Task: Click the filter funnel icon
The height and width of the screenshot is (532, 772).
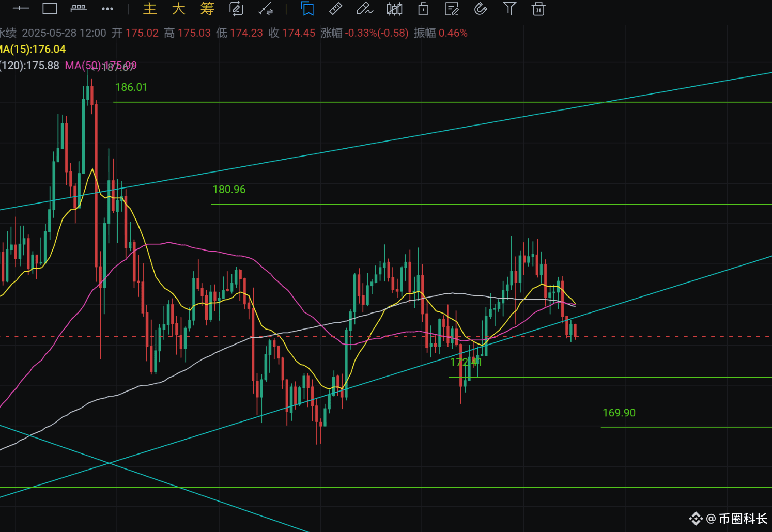Action: [509, 8]
